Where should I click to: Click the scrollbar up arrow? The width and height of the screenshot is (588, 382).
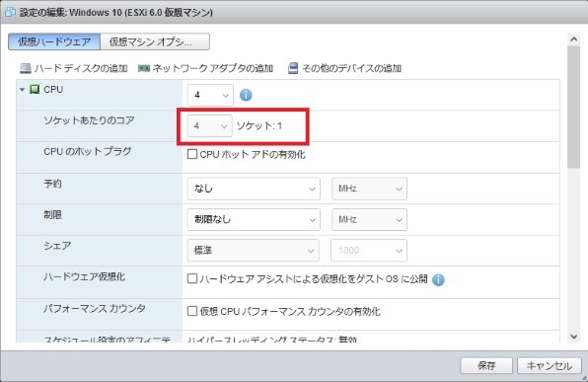(574, 39)
